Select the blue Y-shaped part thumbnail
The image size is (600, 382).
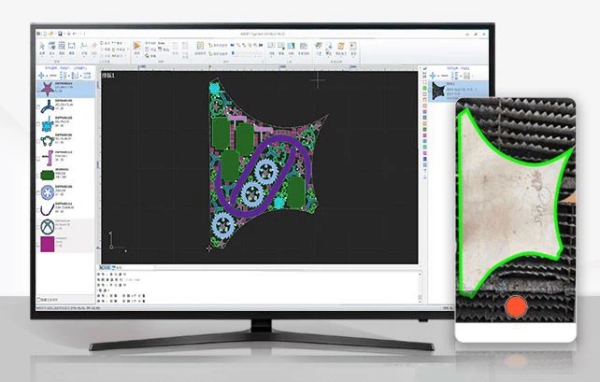point(47,106)
